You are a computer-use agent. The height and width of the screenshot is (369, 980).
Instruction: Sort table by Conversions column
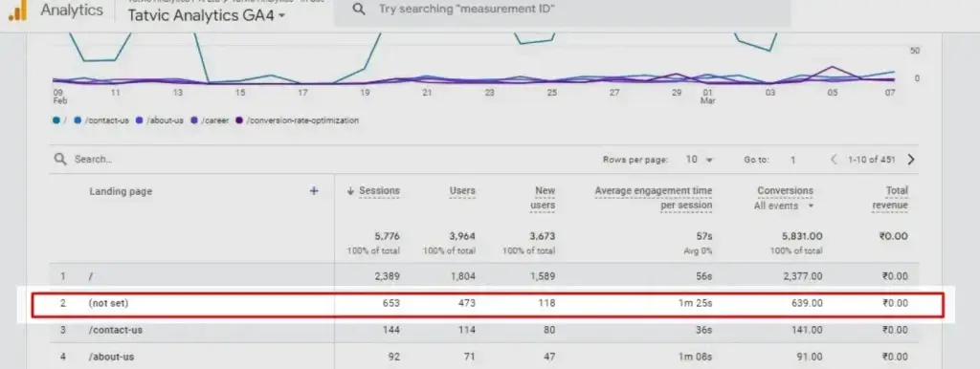click(785, 191)
